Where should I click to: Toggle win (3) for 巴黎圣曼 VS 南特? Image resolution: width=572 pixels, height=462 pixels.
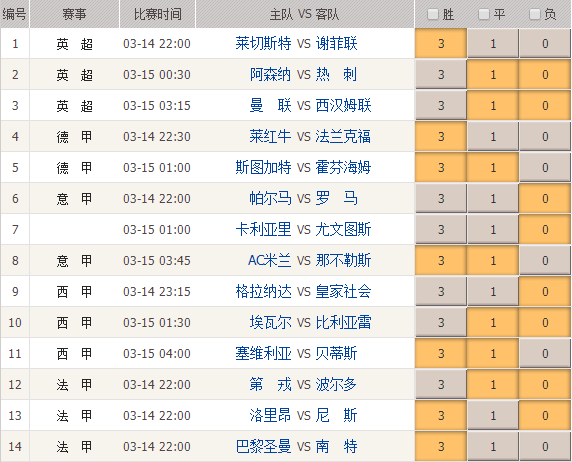pos(441,447)
